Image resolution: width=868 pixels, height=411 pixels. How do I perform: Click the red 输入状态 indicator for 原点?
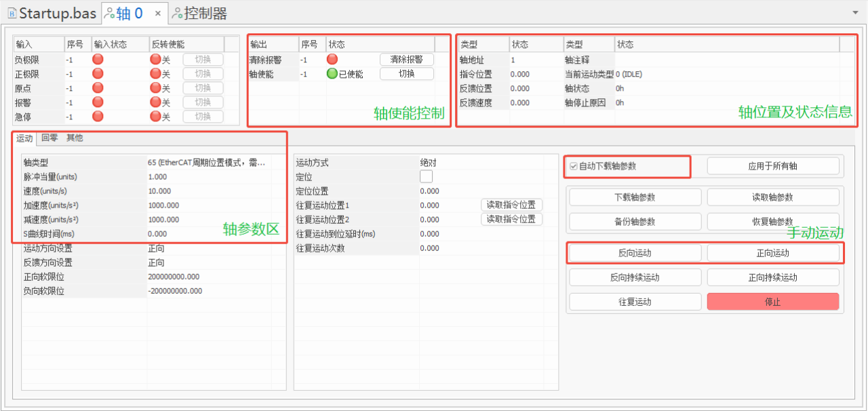click(98, 88)
